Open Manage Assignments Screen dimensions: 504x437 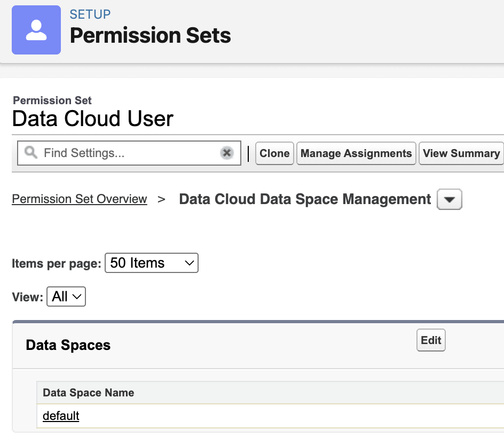356,153
